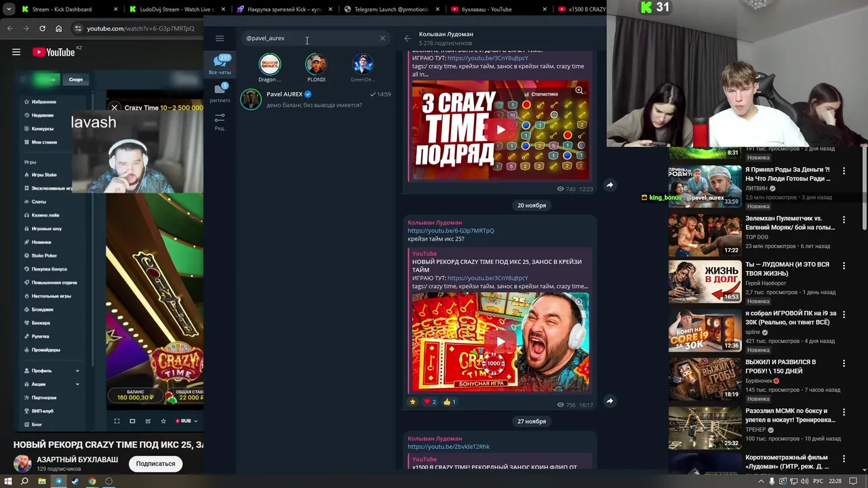Click the thumbs-up reaction
This screenshot has width=868, height=488.
[x=450, y=401]
